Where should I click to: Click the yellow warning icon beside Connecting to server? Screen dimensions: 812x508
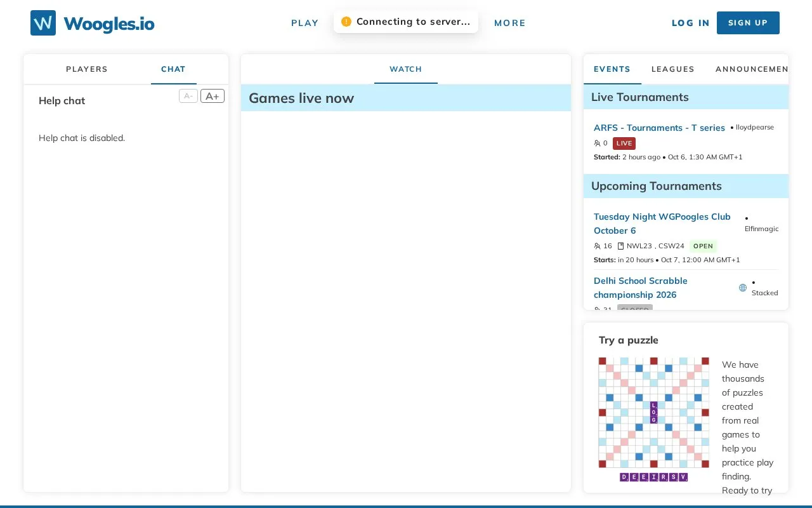[346, 22]
